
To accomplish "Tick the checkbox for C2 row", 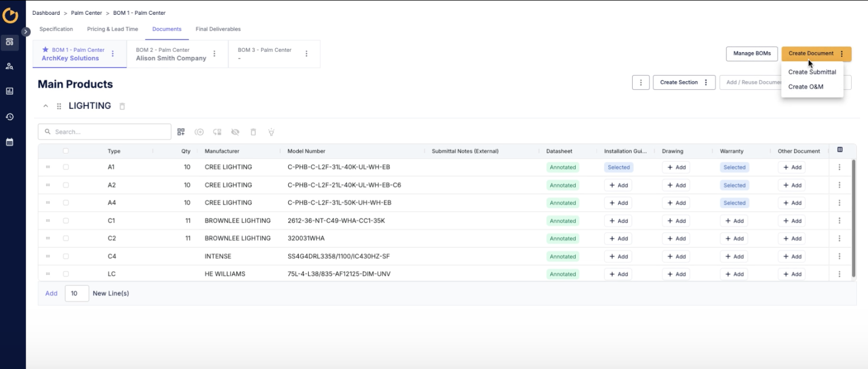I will (66, 238).
